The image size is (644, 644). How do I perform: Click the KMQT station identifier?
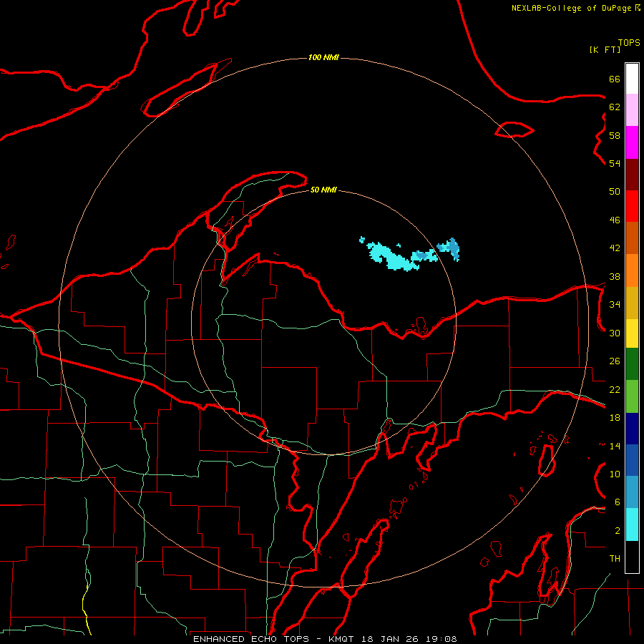coord(342,639)
